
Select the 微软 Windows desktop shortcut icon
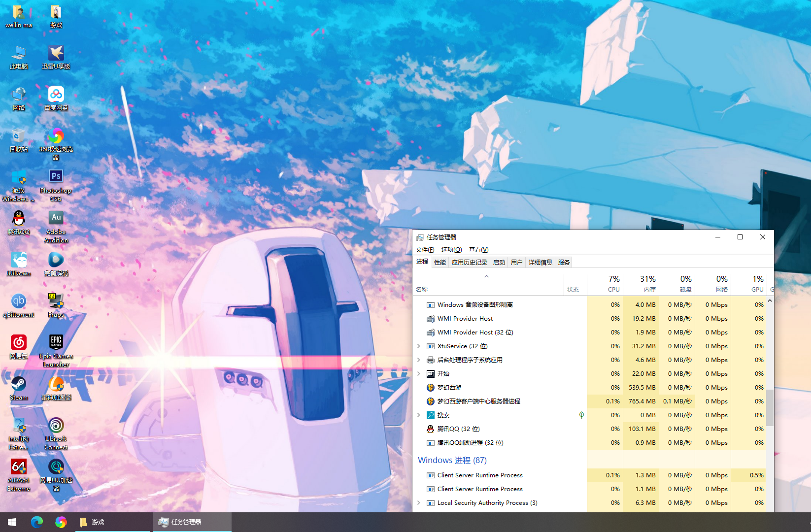click(x=19, y=186)
